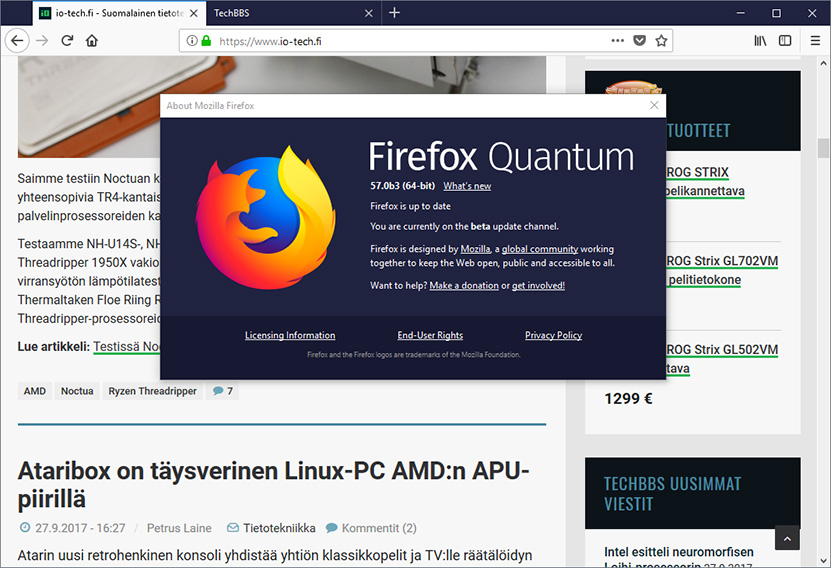Open the page actions three-dots menu
Screen dimensions: 831x568
tap(617, 41)
